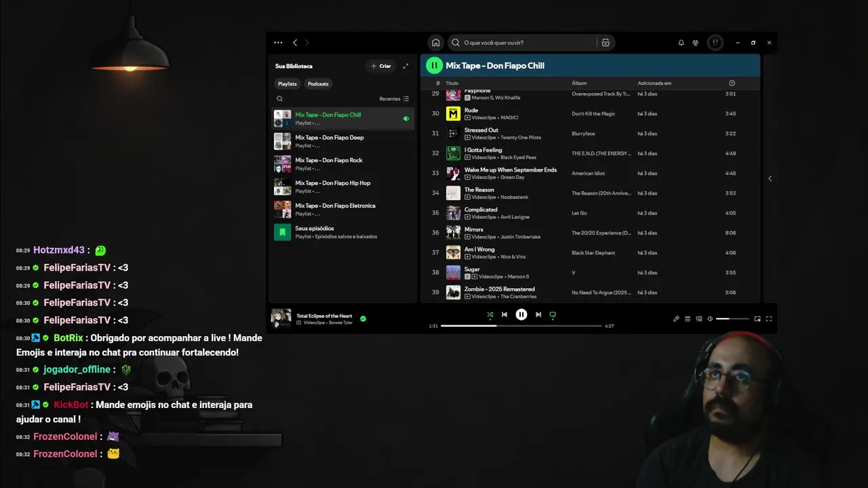This screenshot has width=868, height=488.
Task: Click the now playing Bonnie Tyler cover
Action: (281, 319)
